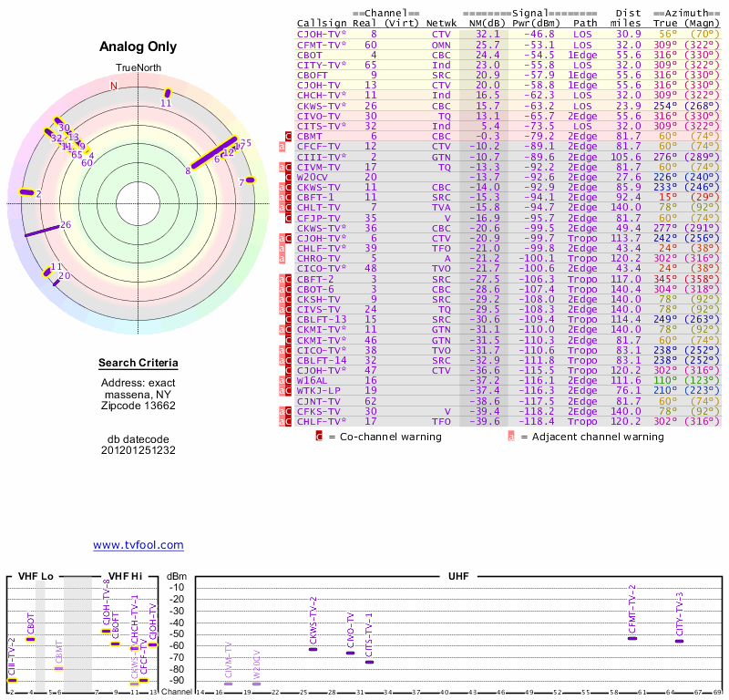Select the channel 26 marker on radar plot

coord(43,230)
